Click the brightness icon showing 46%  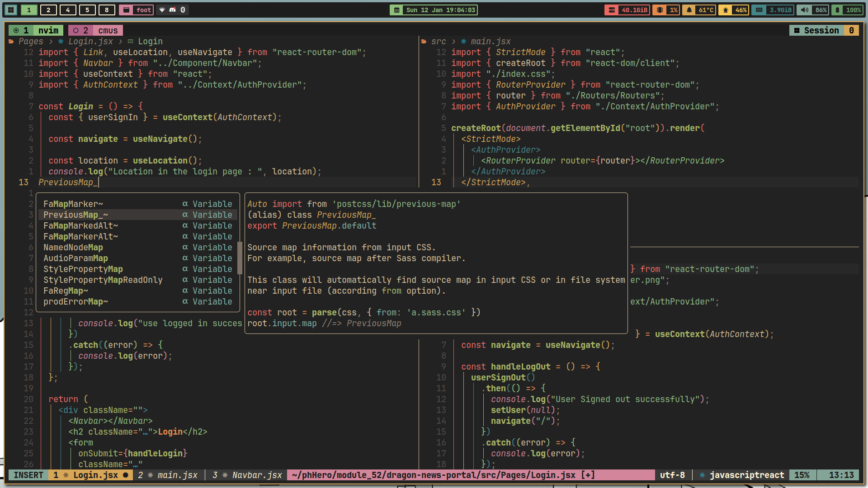point(725,10)
